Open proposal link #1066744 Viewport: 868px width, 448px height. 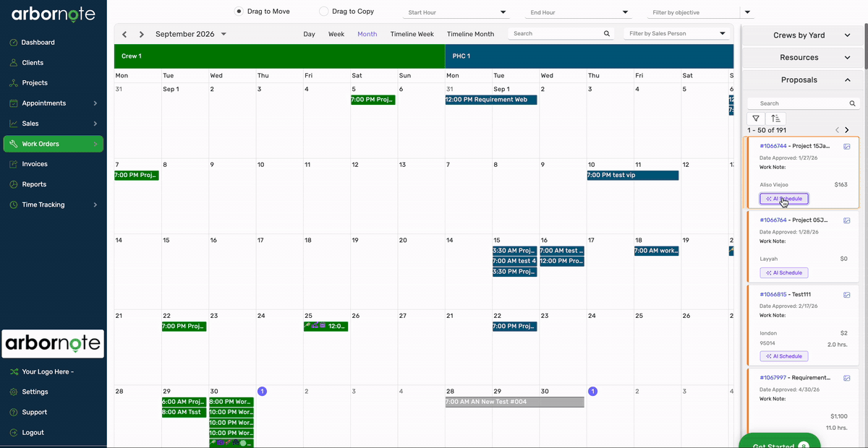773,146
